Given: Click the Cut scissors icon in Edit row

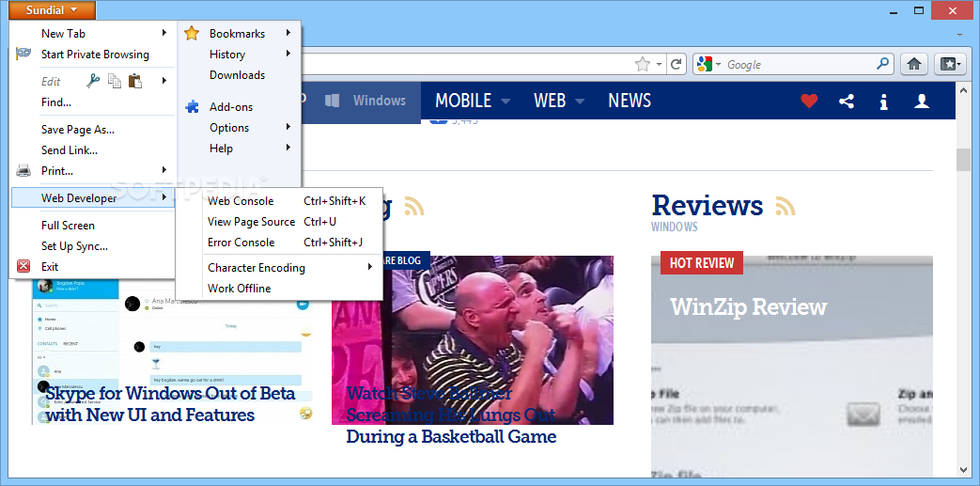Looking at the screenshot, I should pos(94,80).
